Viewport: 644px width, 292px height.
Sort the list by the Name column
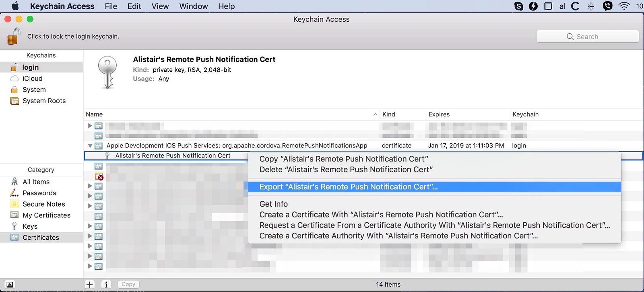pos(232,114)
